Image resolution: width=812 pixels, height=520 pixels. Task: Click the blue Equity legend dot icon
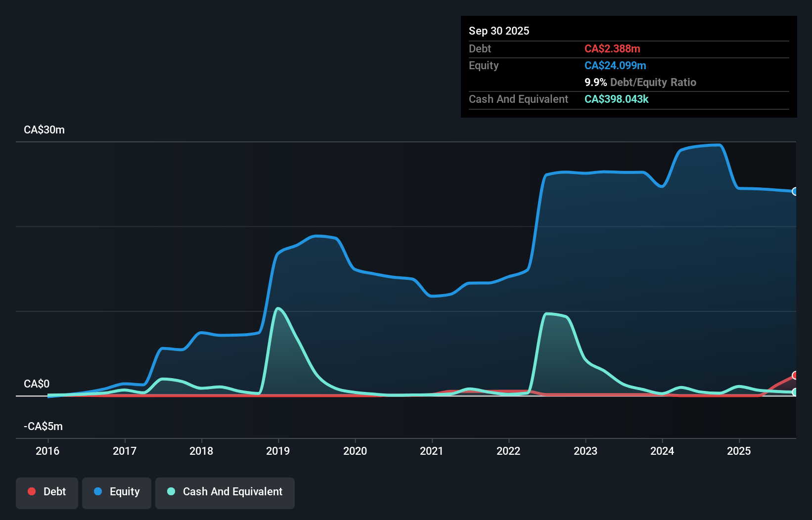click(97, 491)
